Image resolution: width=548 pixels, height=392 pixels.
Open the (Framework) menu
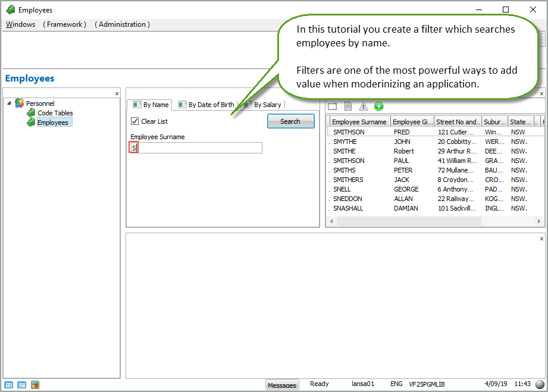65,24
